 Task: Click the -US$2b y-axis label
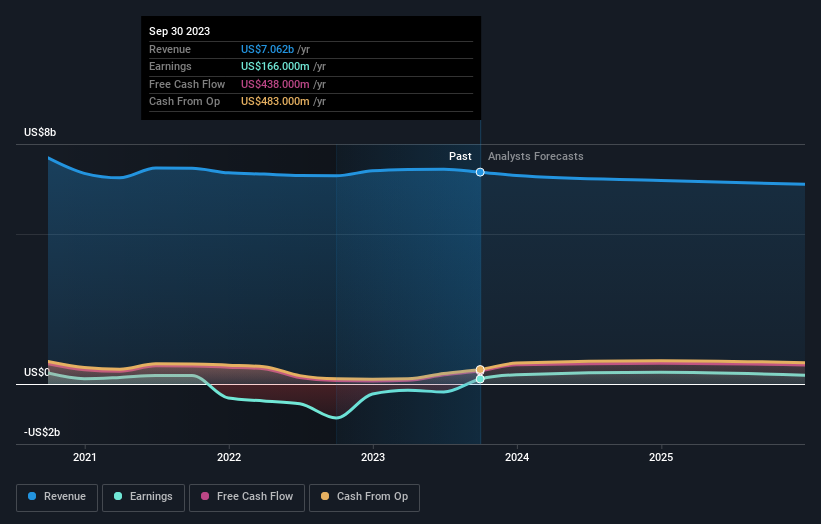pos(42,432)
